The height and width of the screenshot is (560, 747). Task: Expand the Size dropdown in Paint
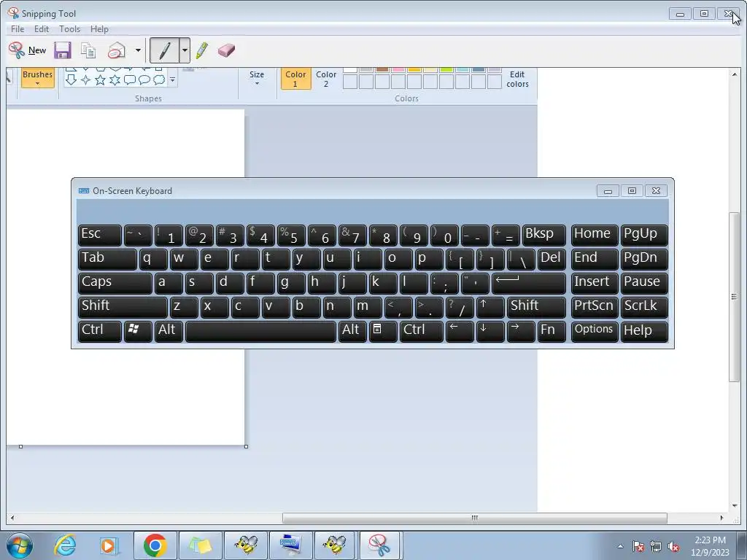[257, 77]
